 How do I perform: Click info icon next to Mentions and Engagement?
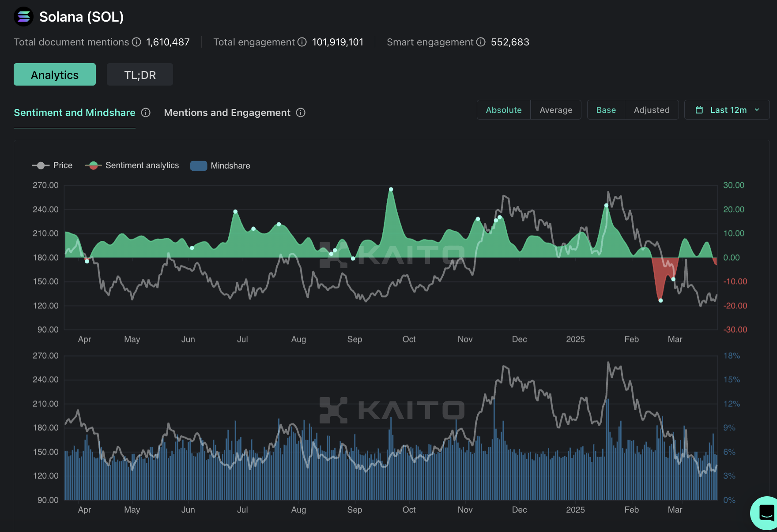point(301,112)
